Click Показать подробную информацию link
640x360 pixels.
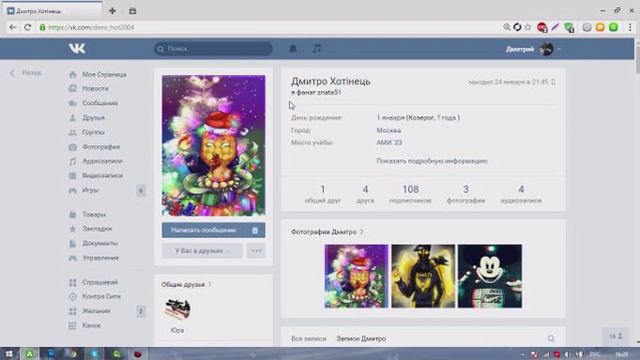tap(432, 161)
